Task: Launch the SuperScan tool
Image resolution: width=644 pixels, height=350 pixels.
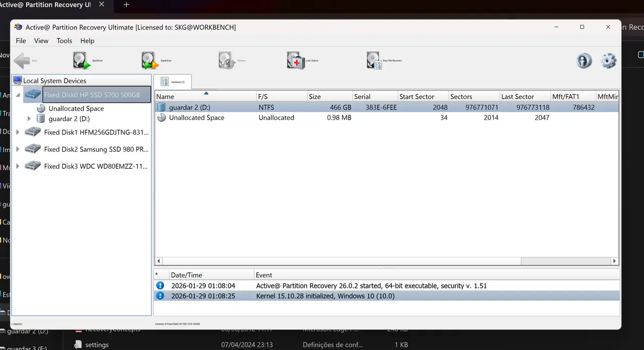Action: click(156, 60)
